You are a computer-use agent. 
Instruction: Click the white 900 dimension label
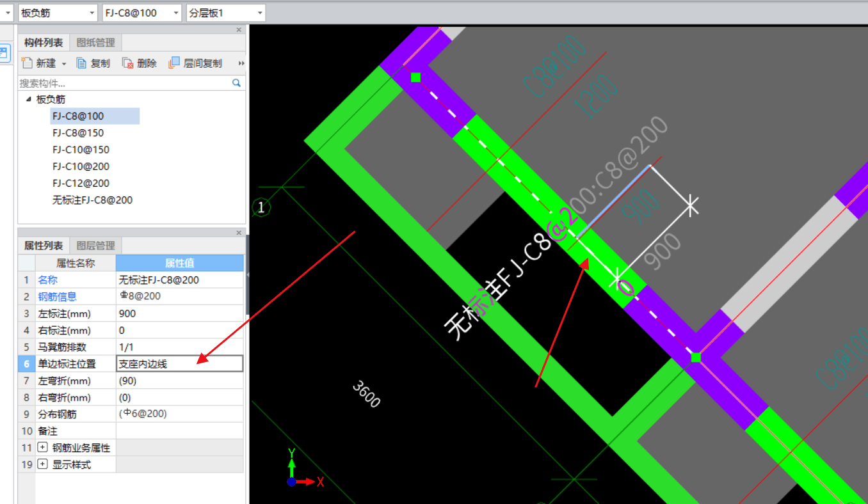coord(662,251)
